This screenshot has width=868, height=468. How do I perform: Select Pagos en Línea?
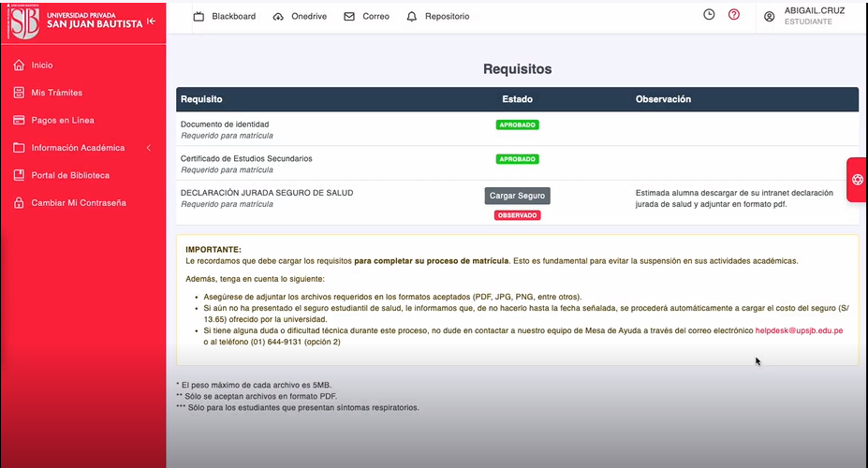[x=62, y=121]
